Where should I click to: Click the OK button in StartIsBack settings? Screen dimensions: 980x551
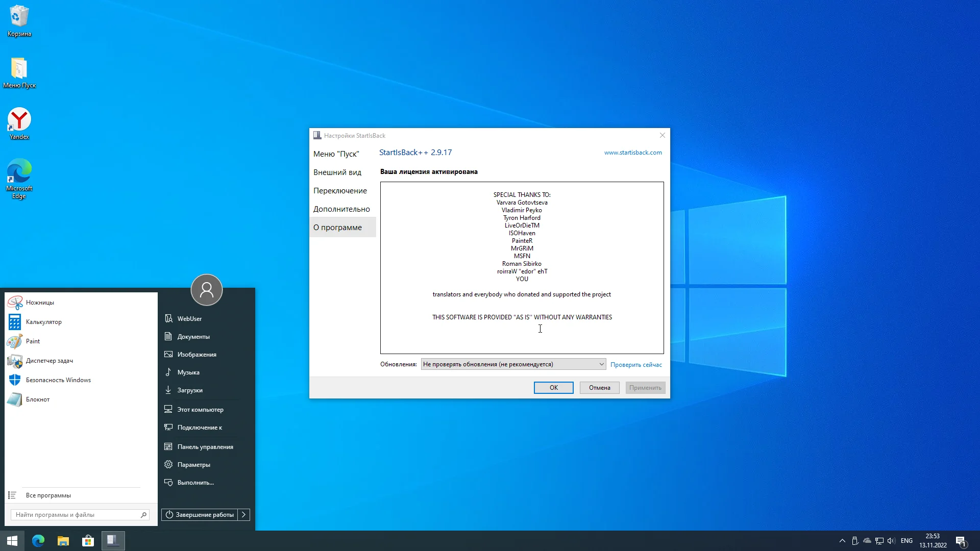coord(553,388)
